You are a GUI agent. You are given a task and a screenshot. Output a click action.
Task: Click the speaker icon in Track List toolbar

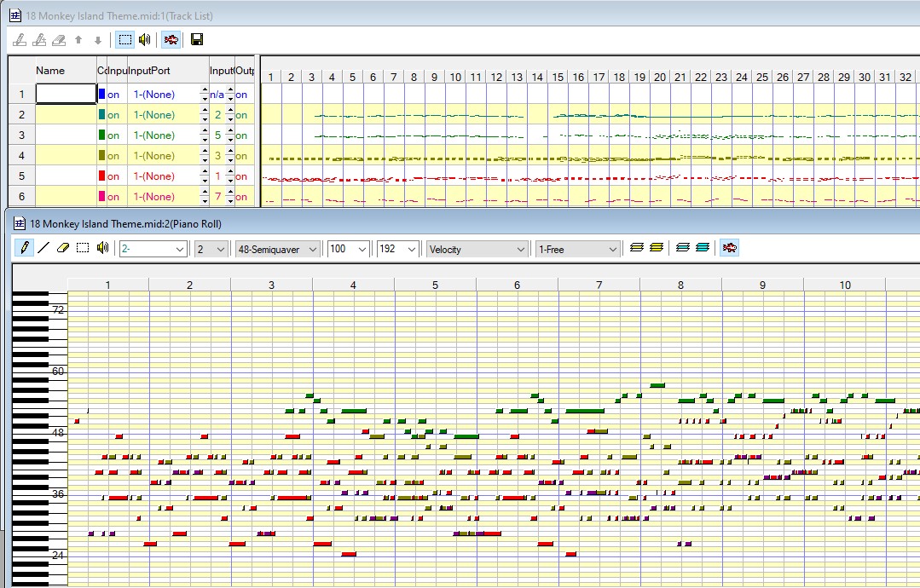click(x=144, y=40)
